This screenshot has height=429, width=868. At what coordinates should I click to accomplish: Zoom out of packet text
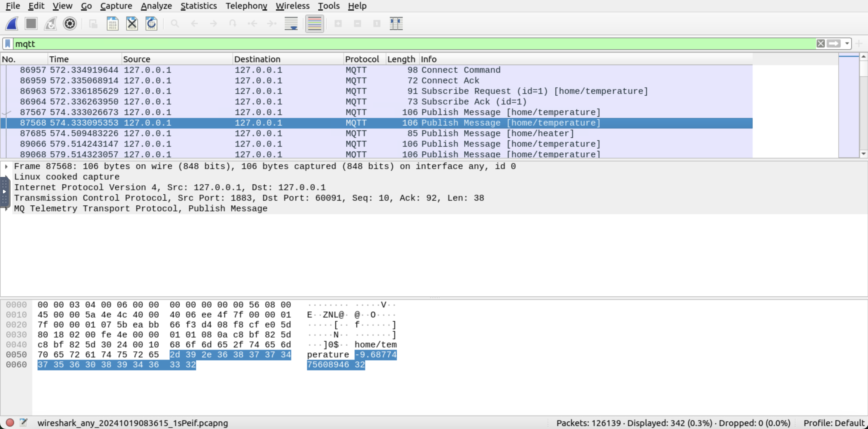tap(358, 23)
